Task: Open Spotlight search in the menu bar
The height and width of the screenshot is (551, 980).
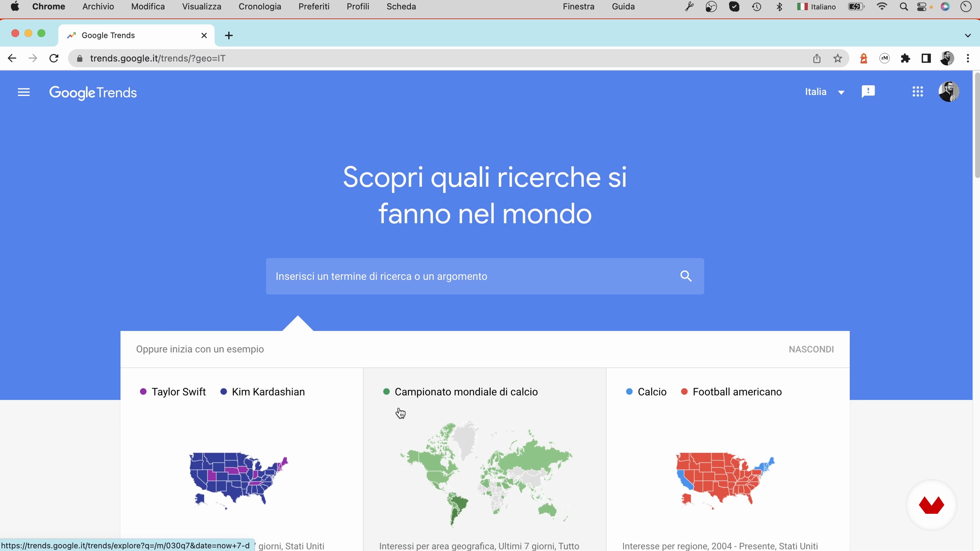Action: click(x=903, y=6)
